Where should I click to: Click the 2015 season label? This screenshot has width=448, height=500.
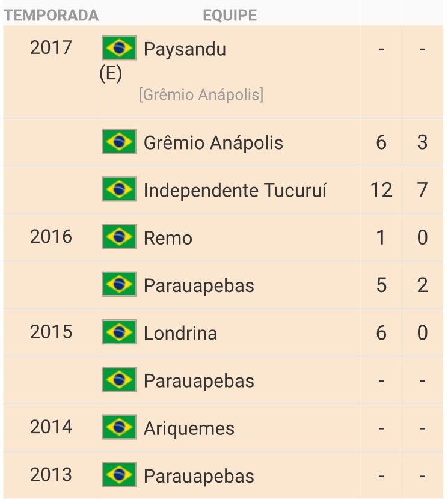click(51, 332)
